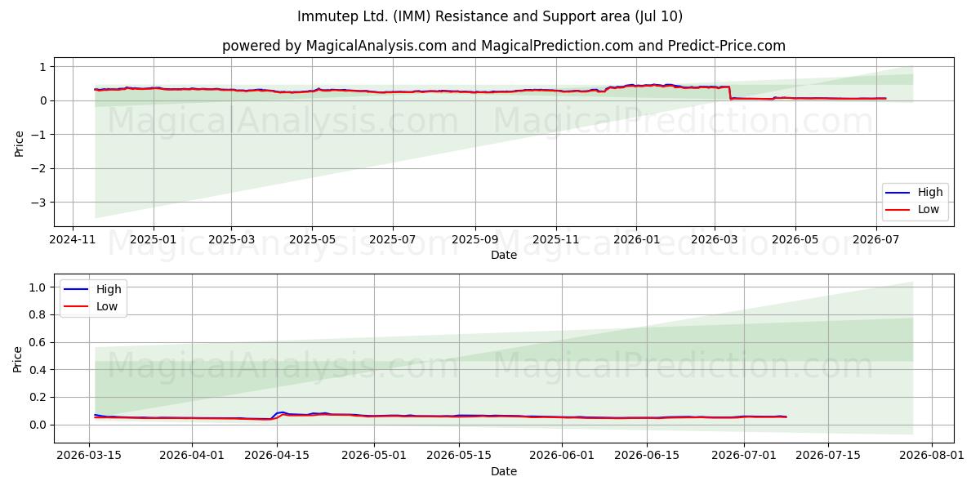Click 'Low' in the top chart legend

tap(929, 210)
